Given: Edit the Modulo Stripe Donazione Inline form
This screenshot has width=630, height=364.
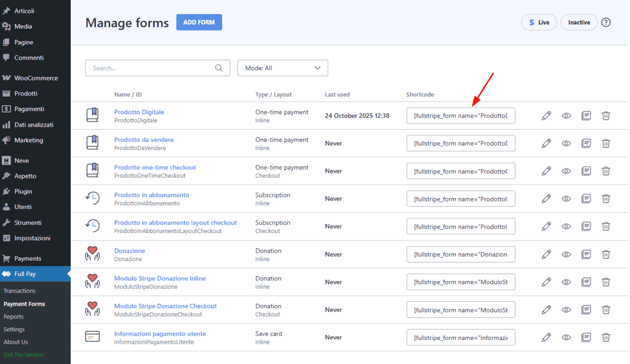Looking at the screenshot, I should (546, 282).
